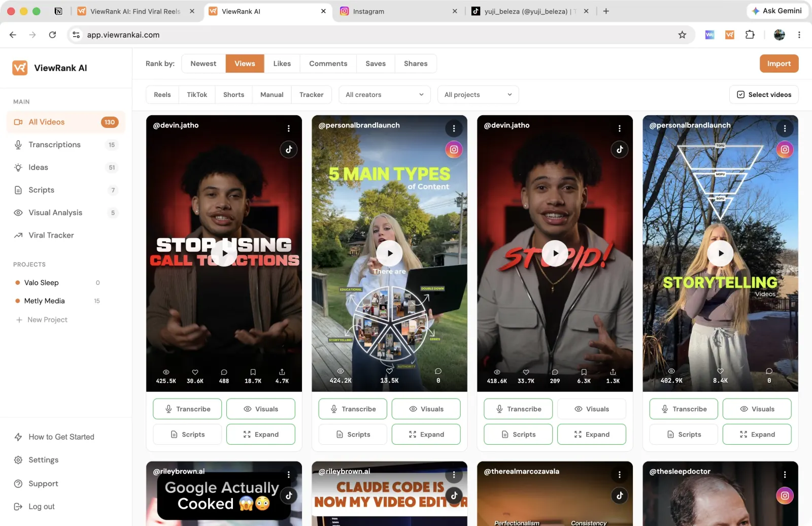Screen dimensions: 812x526
Task: Click Instagram badge on 5 Main Types video
Action: click(454, 149)
